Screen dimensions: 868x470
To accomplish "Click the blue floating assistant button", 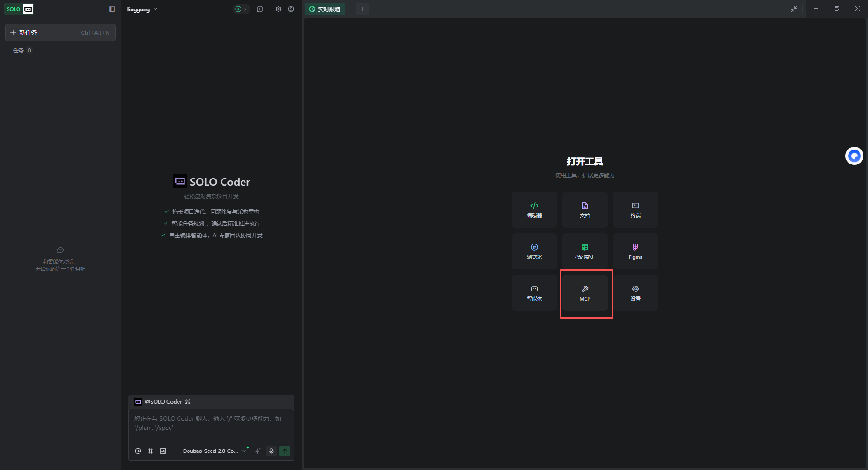I will click(x=854, y=156).
